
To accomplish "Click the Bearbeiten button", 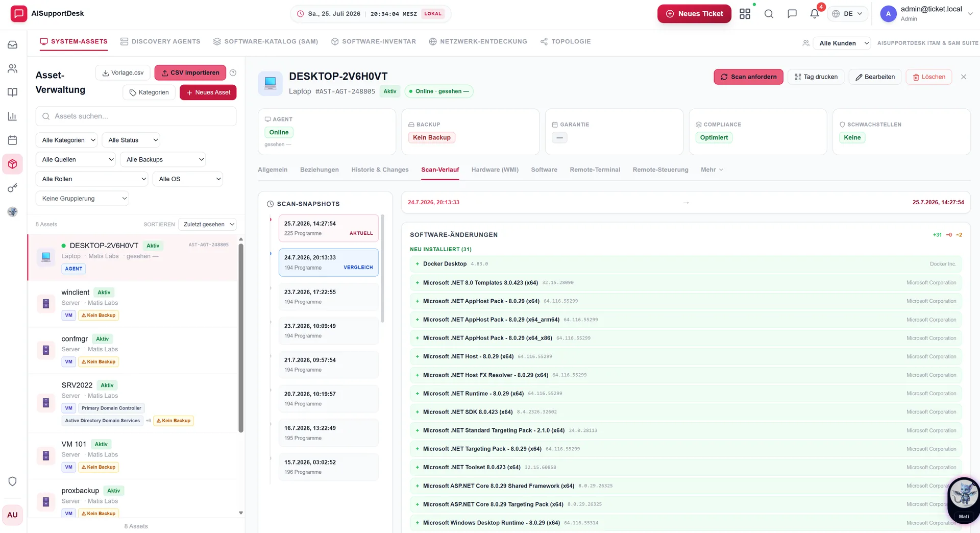I will (x=875, y=77).
